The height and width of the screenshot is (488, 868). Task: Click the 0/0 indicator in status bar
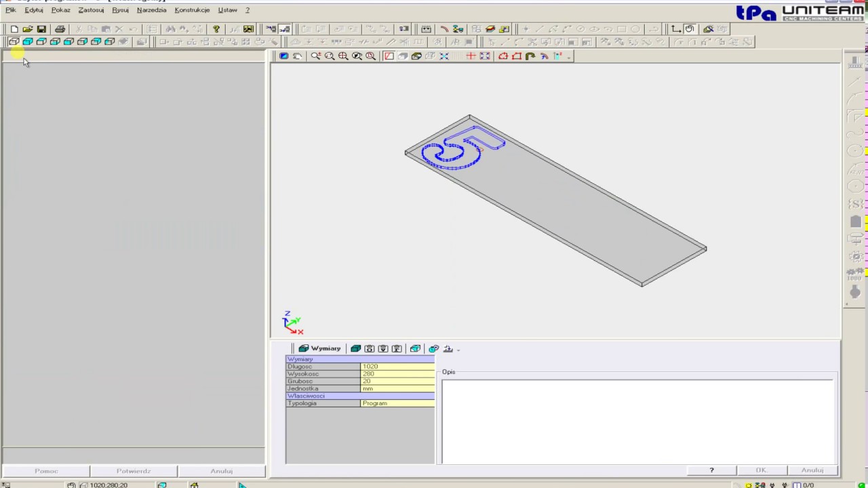pyautogui.click(x=807, y=485)
